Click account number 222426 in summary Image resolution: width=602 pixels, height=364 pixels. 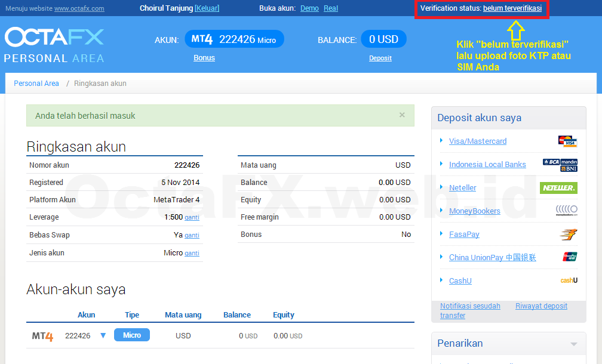[x=187, y=165]
